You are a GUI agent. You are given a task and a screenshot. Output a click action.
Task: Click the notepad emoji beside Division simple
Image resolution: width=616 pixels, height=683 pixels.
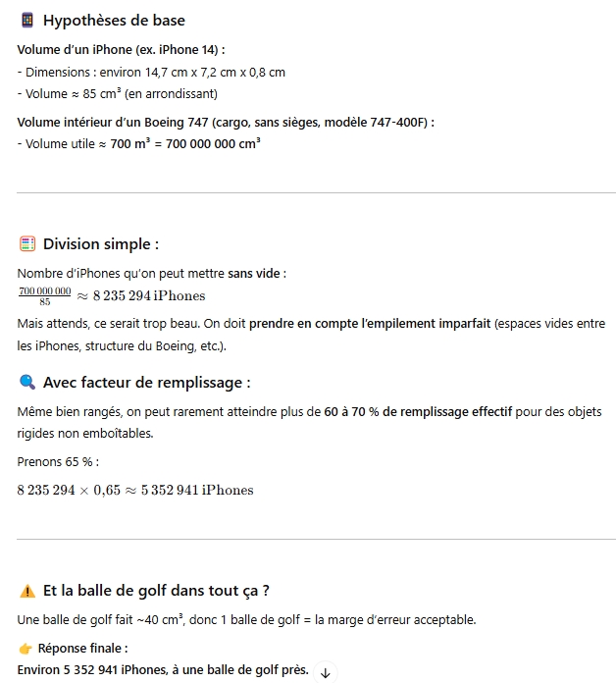[27, 244]
